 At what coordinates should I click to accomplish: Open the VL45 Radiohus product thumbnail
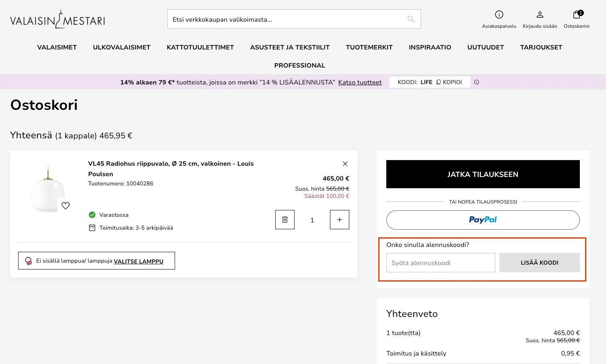click(48, 189)
